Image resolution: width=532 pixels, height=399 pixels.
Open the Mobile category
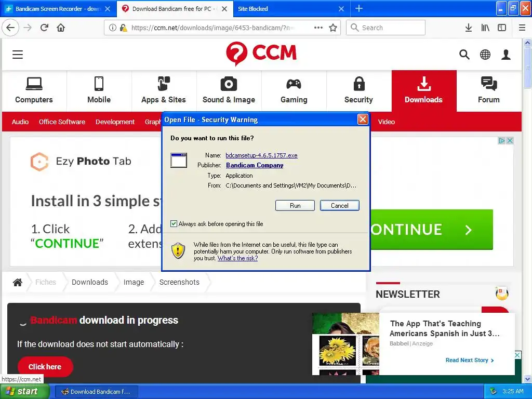click(x=99, y=90)
